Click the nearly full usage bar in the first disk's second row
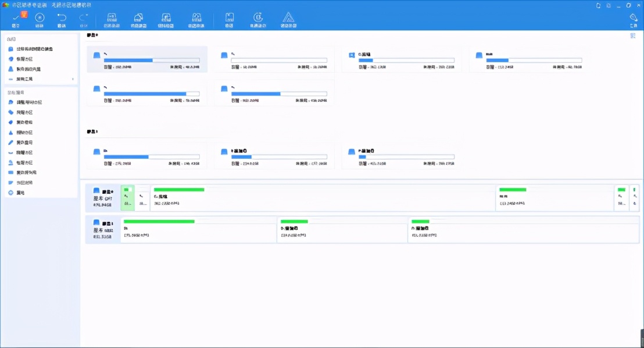The height and width of the screenshot is (348, 644). [152, 94]
